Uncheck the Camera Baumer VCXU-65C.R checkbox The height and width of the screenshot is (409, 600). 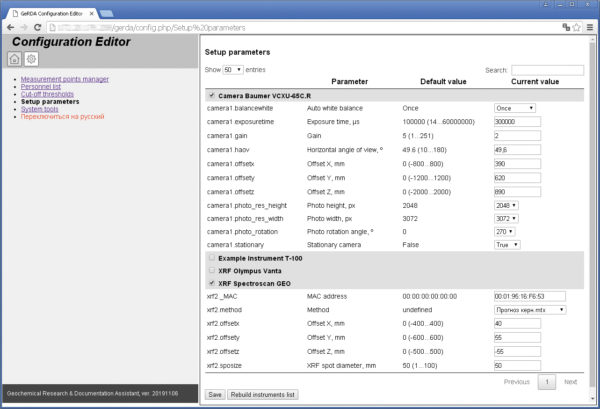tap(212, 95)
